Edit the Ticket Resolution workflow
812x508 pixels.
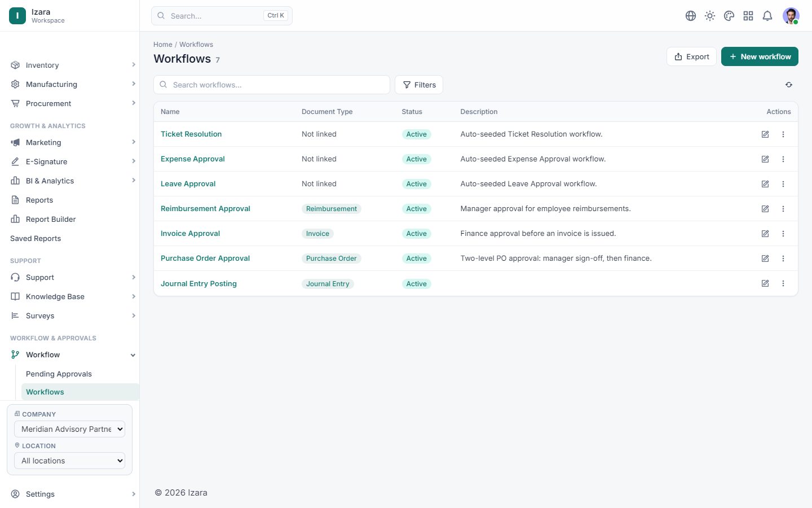(765, 134)
